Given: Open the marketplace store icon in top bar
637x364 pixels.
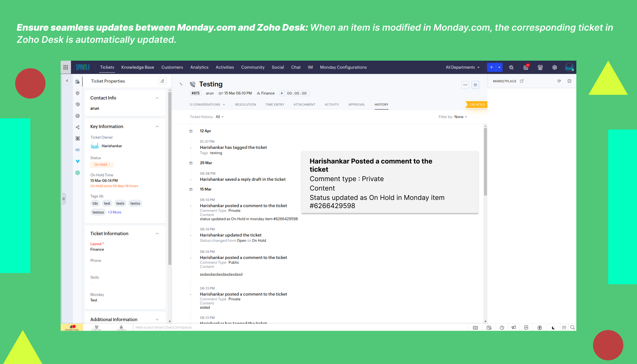Looking at the screenshot, I should point(540,67).
